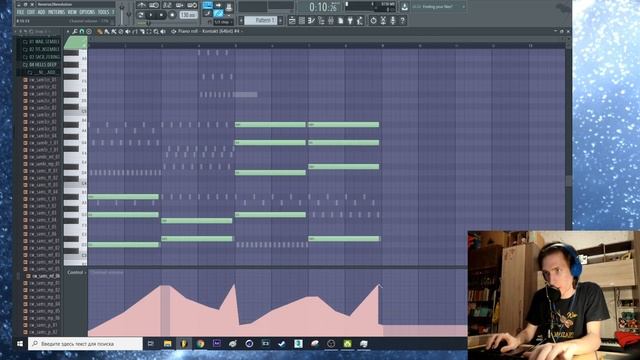The image size is (640, 360).
Task: Open the TOOLS menu
Action: click(103, 12)
